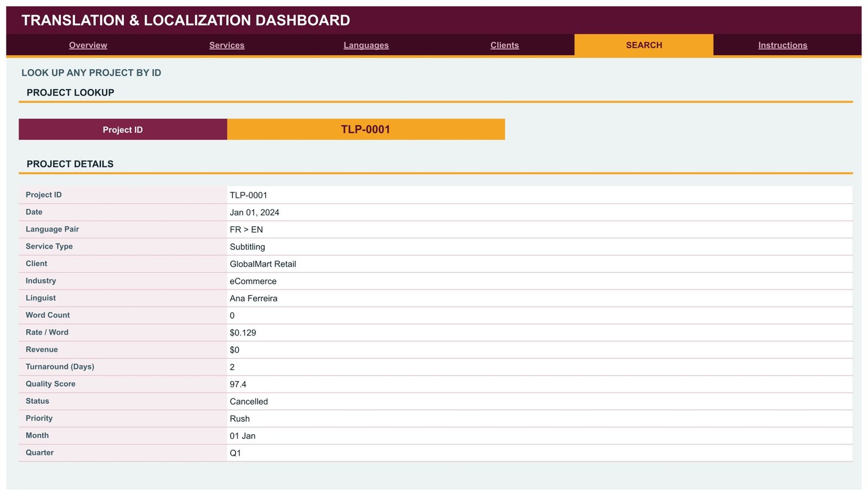The image size is (868, 496).
Task: Click the Month row label
Action: 37,435
